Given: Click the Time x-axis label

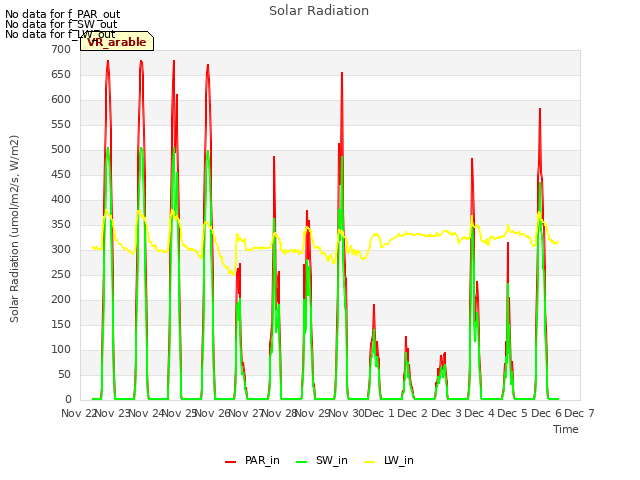Looking at the screenshot, I should pyautogui.click(x=566, y=429).
